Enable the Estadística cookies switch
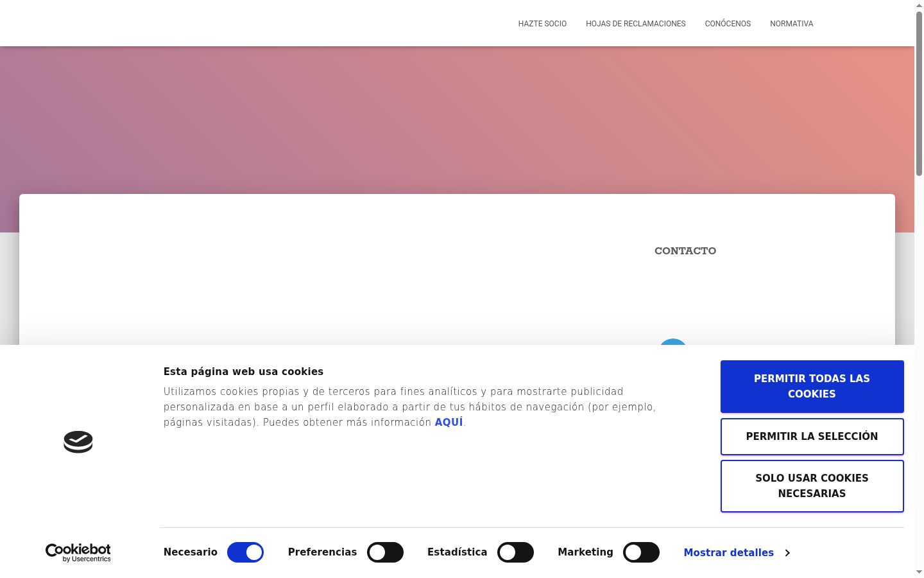924x578 pixels. tap(515, 552)
